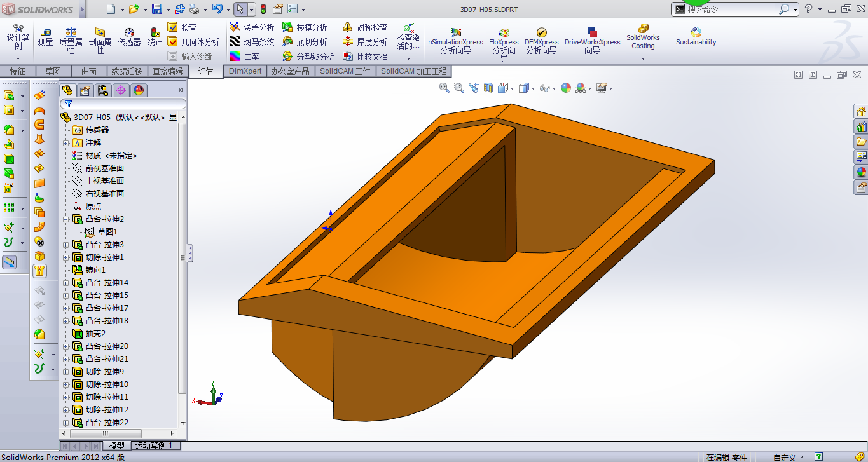Click 比较文档 compare documents button

(x=365, y=57)
